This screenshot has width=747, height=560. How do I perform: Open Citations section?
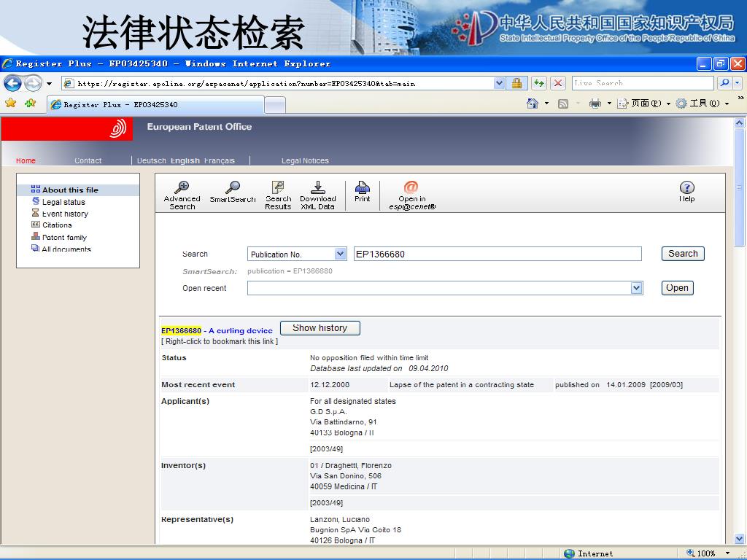[57, 225]
